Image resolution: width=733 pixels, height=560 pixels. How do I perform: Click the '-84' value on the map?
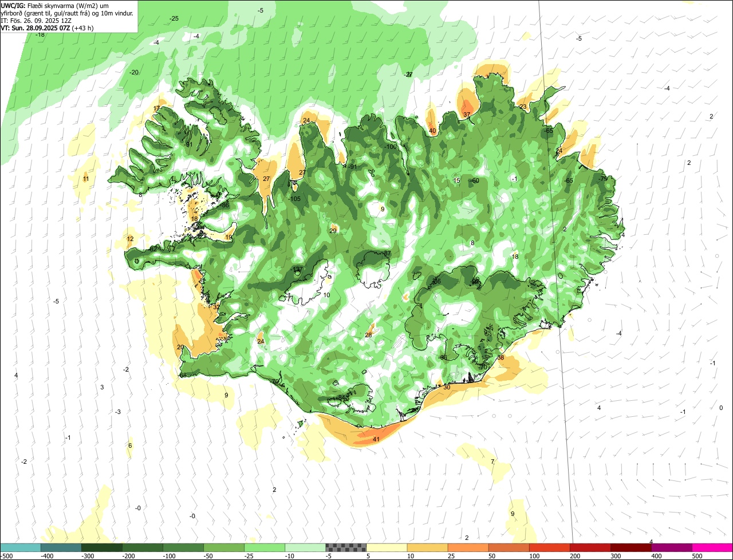[x=341, y=397]
